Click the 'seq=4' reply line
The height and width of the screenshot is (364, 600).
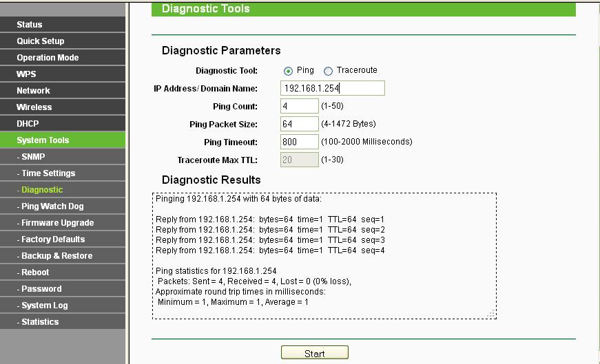click(x=270, y=250)
